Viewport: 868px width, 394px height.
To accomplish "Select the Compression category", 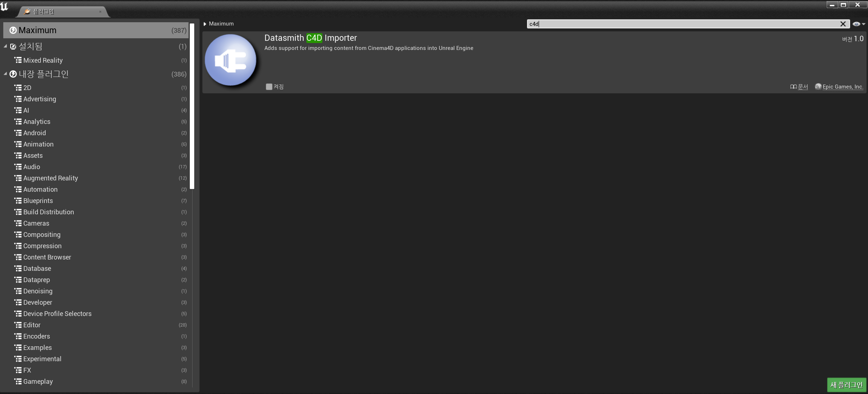I will tap(96, 246).
